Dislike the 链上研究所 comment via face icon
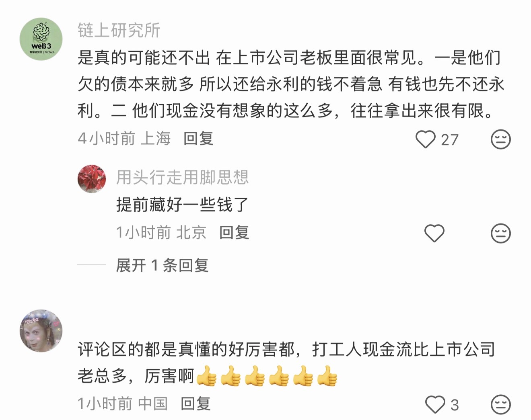 coord(501,139)
